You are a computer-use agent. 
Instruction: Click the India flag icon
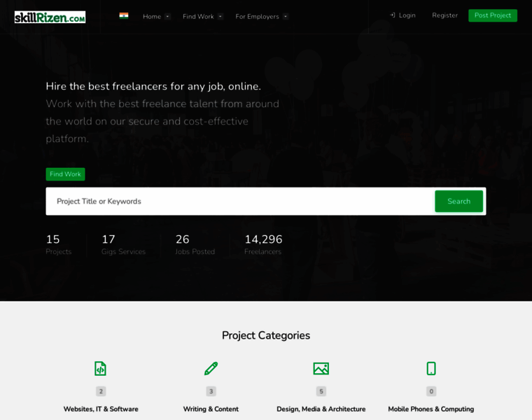(x=124, y=15)
